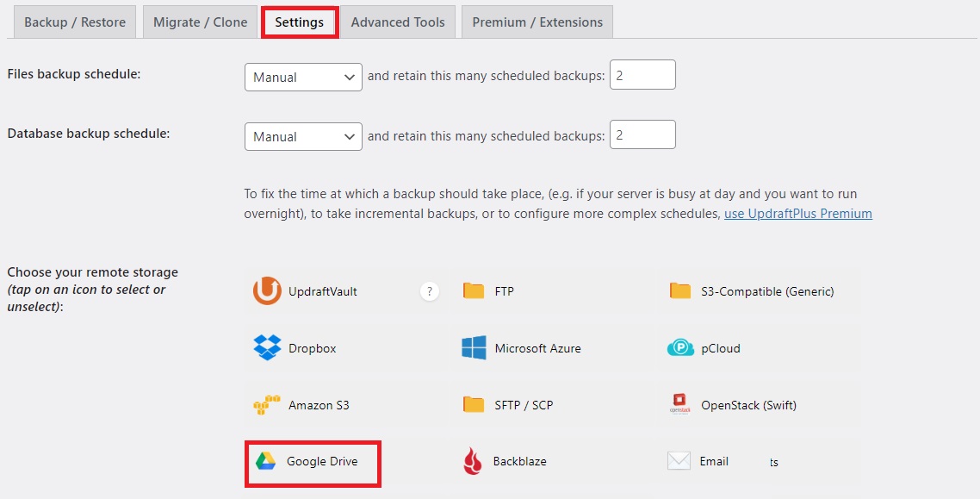Select the S3-Compatible (Generic) option
The height and width of the screenshot is (499, 980).
click(x=680, y=291)
